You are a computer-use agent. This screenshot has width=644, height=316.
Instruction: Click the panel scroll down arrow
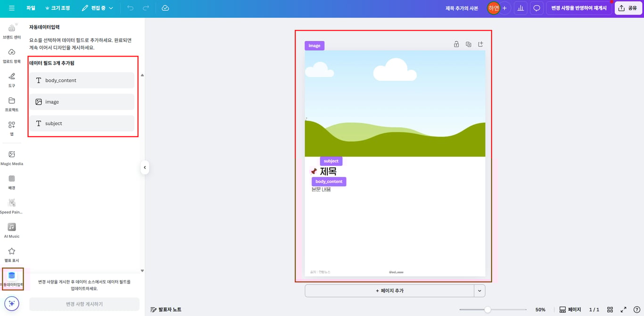(x=142, y=271)
